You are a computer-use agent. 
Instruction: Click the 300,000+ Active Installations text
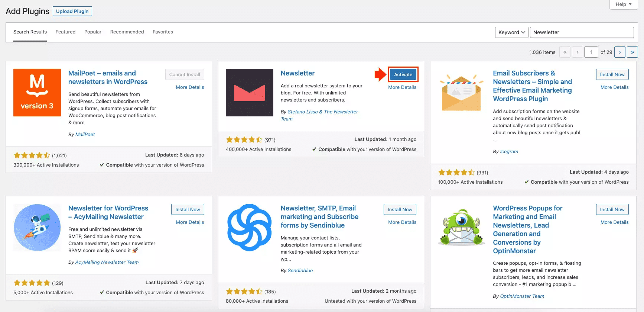[x=46, y=165]
